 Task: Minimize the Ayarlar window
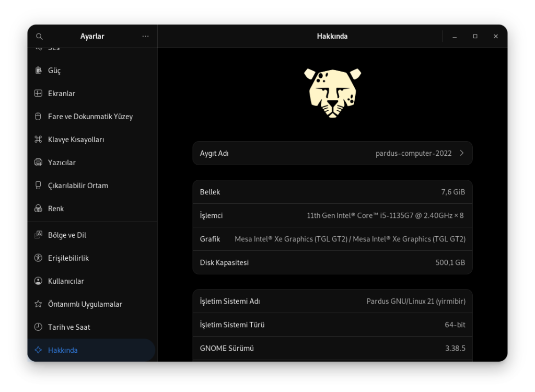click(x=455, y=36)
